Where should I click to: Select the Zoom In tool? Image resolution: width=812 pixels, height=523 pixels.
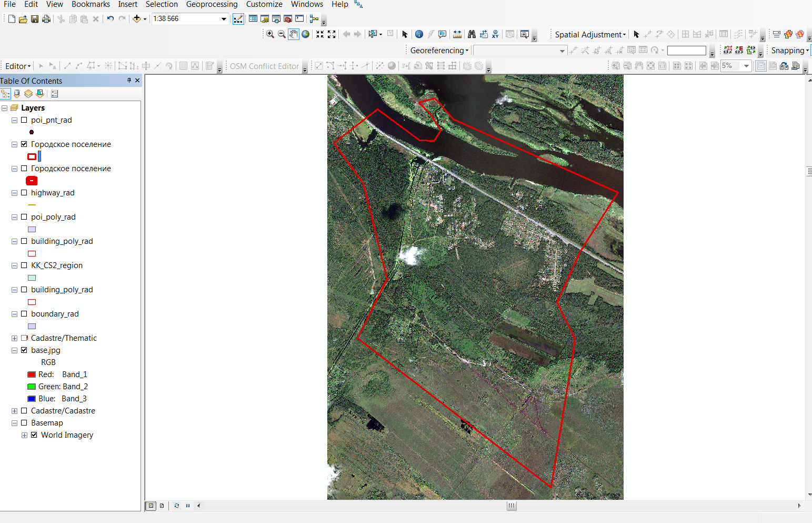click(x=270, y=34)
